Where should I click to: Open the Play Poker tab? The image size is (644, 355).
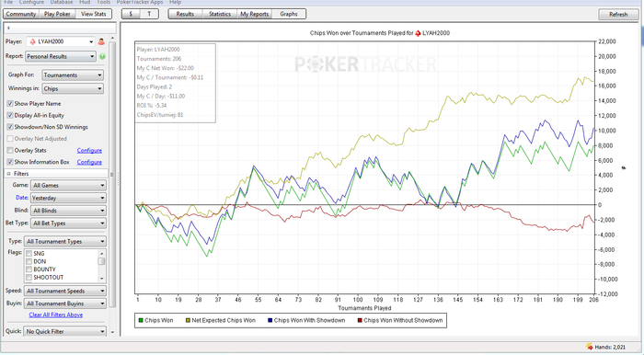tap(57, 14)
